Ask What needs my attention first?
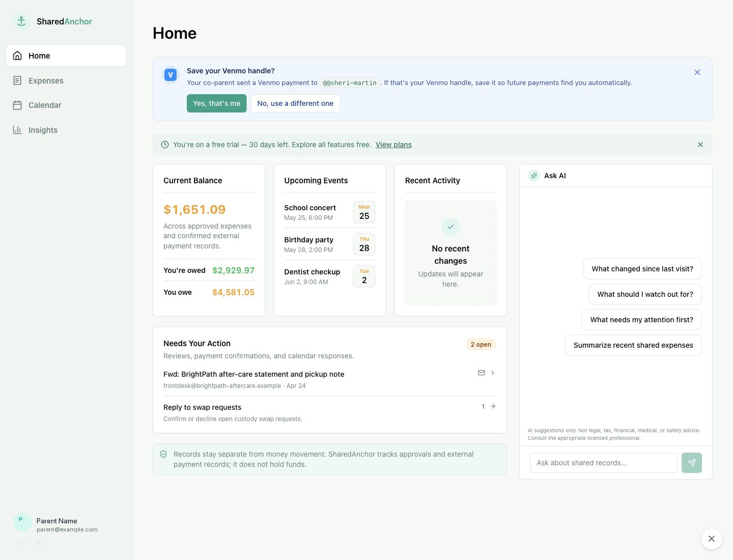This screenshot has height=560, width=733. click(x=641, y=320)
